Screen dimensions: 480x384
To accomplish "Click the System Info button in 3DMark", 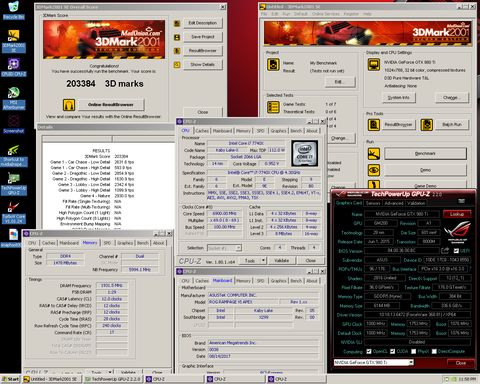I will pyautogui.click(x=399, y=98).
